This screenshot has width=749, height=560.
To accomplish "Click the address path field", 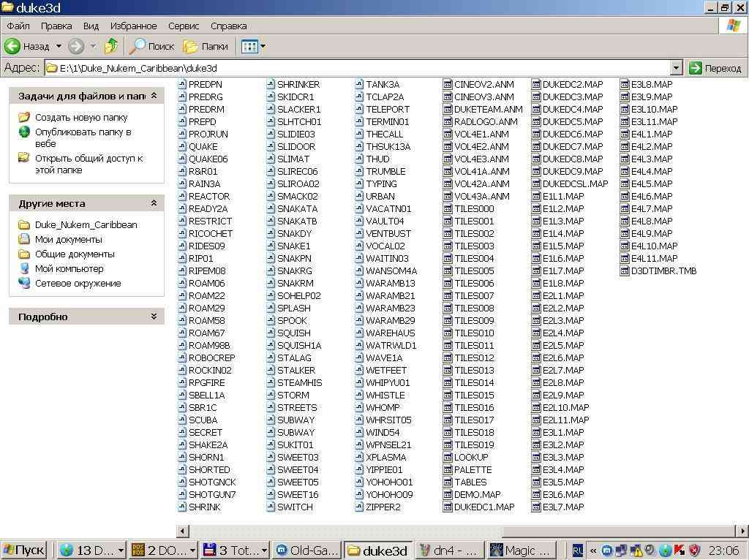I will pos(357,68).
